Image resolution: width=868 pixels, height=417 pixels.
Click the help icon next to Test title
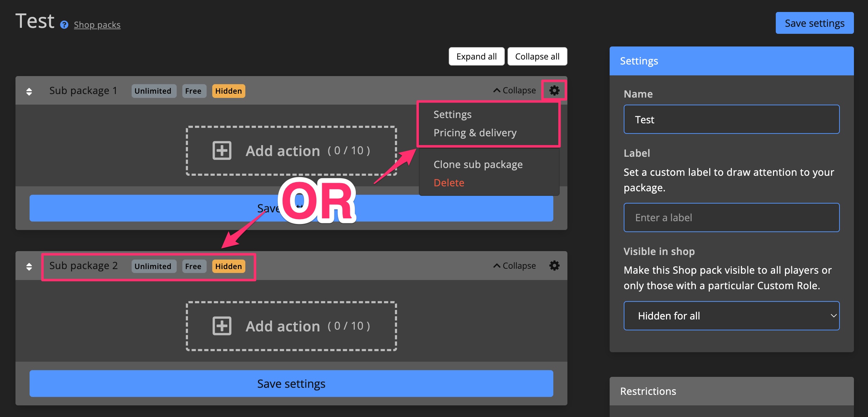coord(64,25)
